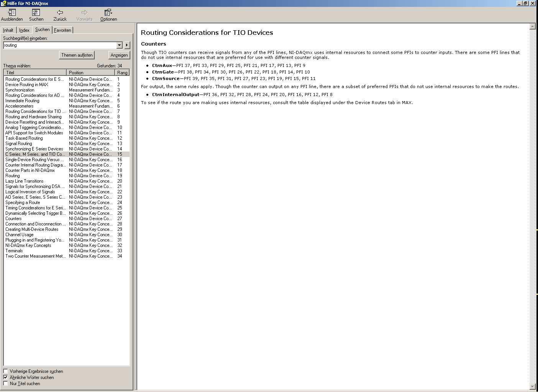This screenshot has width=538, height=392.
Task: Select 'Device Resetting and Interacti...' result
Action: (67, 122)
